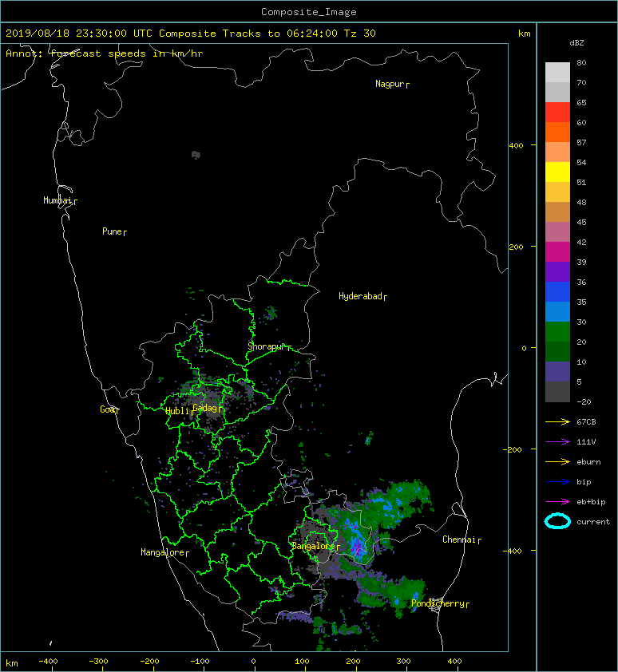Screen dimensions: 618x672
Task: Select the brown 48 dBZ swatch
Action: coord(557,211)
